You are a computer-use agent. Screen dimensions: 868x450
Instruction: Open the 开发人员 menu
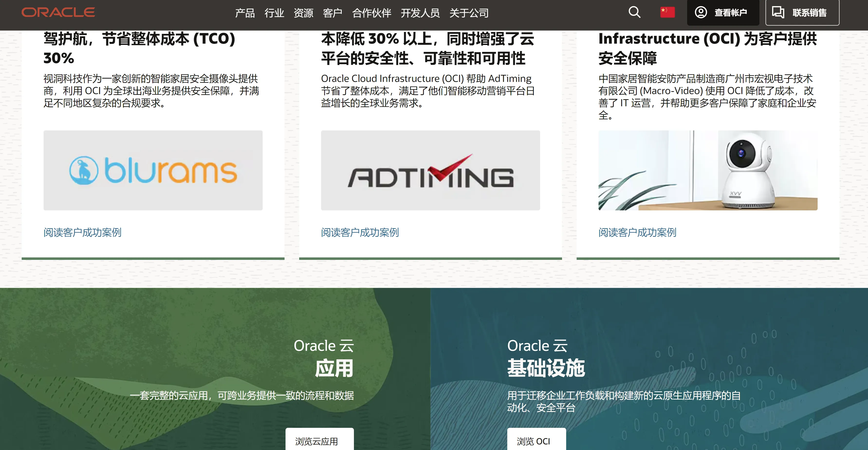420,13
